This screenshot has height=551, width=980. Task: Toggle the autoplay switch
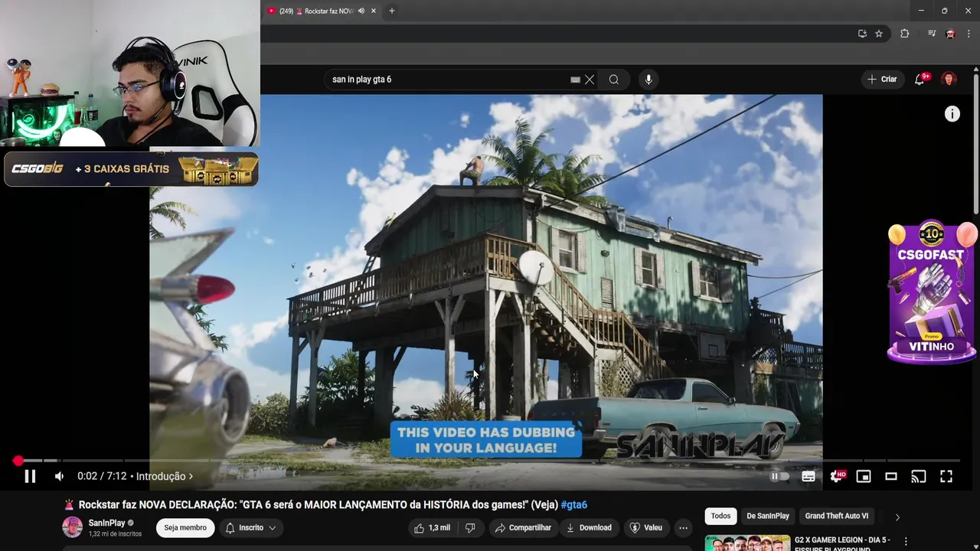[x=779, y=476]
